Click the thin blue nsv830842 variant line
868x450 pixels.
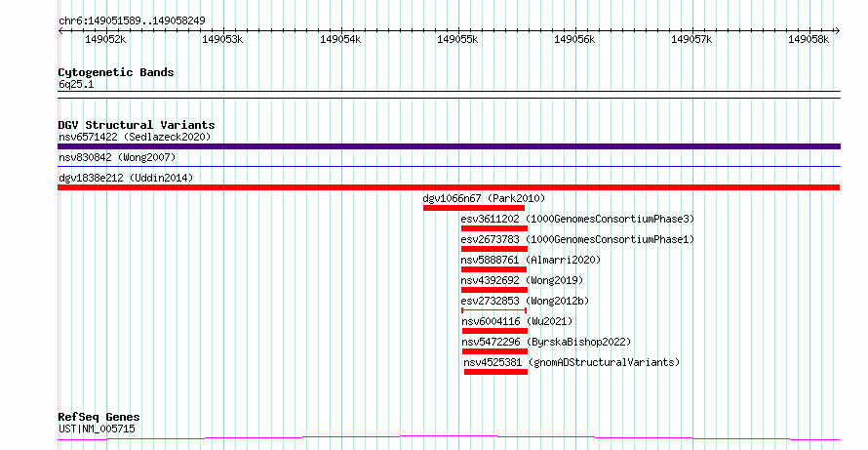[449, 166]
